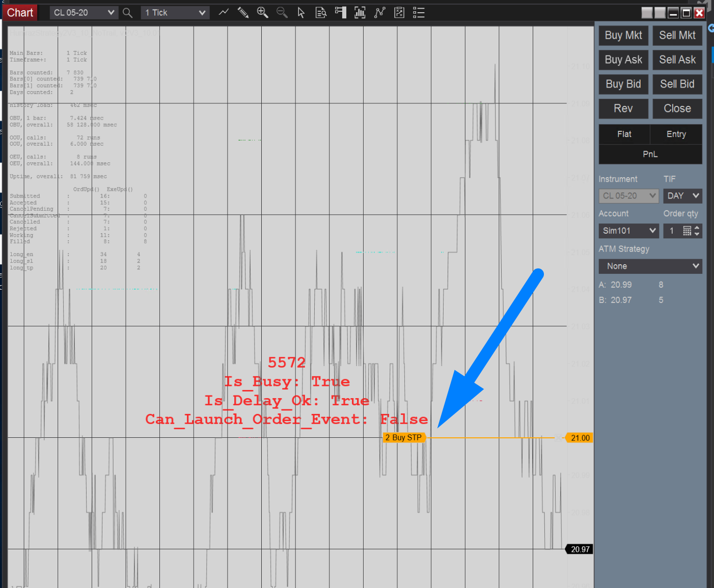Screen dimensions: 714x588
Task: Expand the Sim101 account dropdown
Action: click(x=629, y=231)
